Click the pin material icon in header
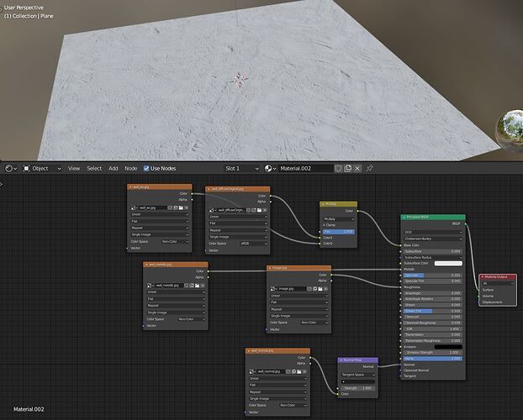523x420 pixels. [x=370, y=168]
